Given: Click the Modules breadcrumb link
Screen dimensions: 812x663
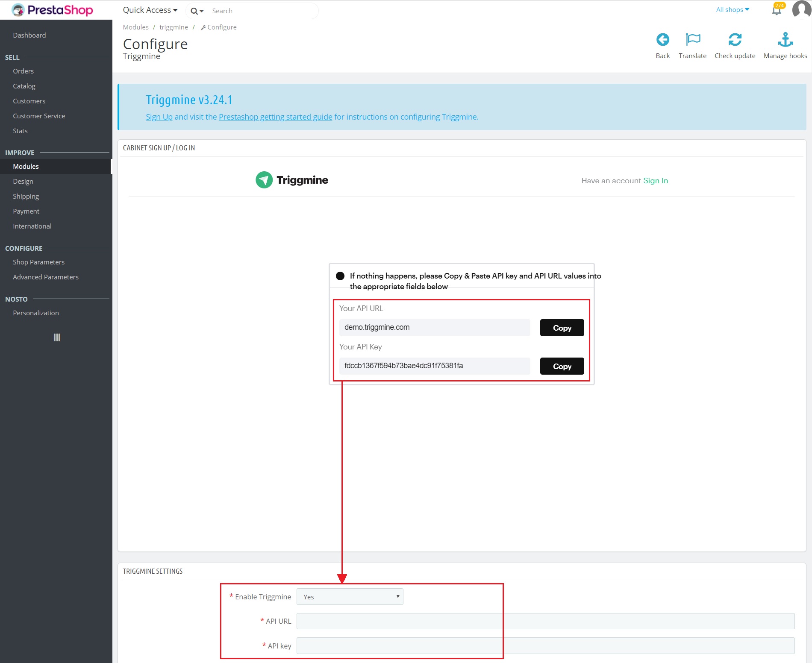Looking at the screenshot, I should point(136,27).
